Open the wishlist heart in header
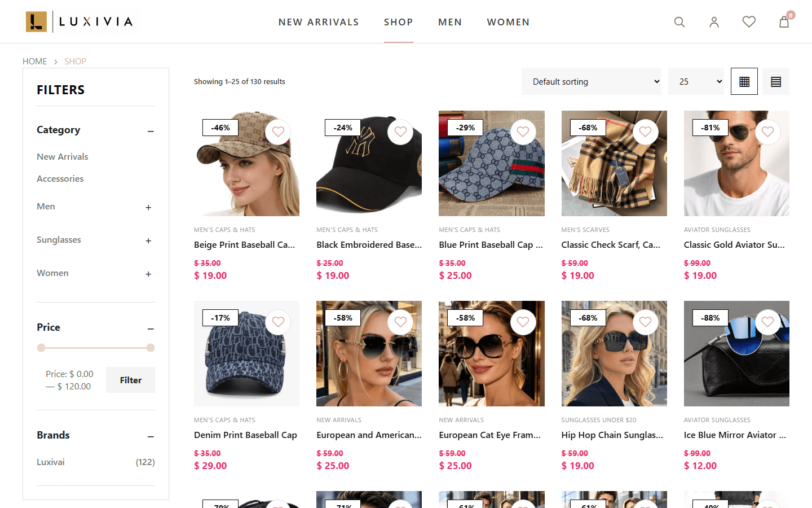This screenshot has width=812, height=508. tap(749, 22)
